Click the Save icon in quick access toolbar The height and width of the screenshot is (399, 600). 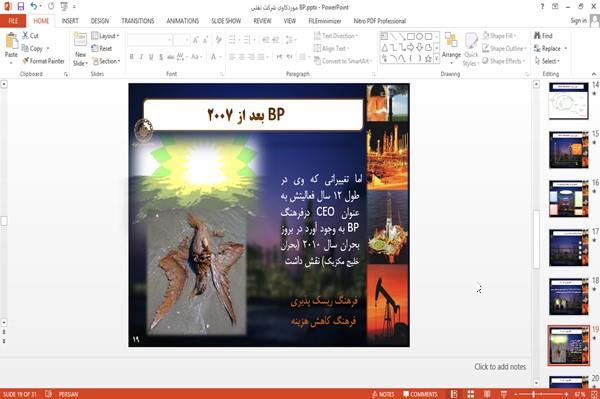tap(21, 6)
